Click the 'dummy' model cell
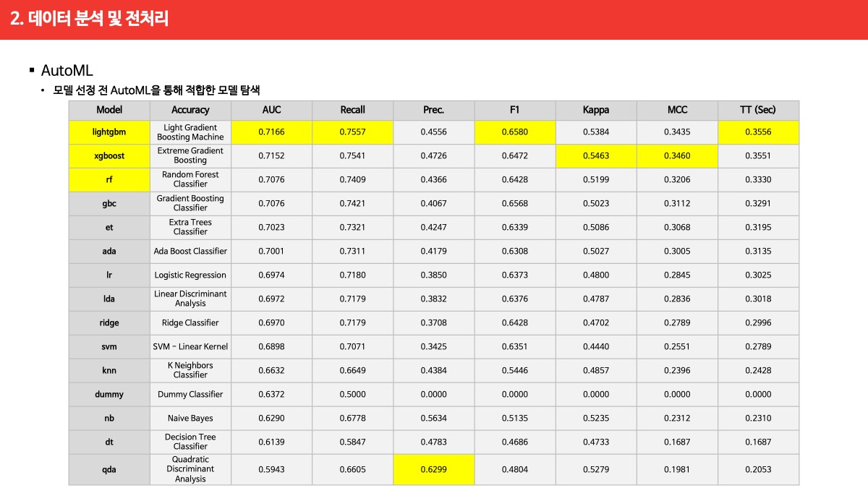The image size is (868, 488). click(x=109, y=394)
